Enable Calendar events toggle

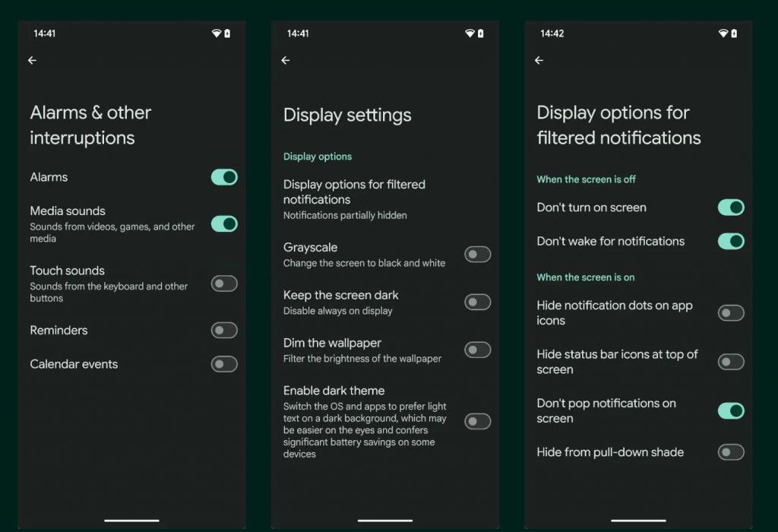pos(224,364)
